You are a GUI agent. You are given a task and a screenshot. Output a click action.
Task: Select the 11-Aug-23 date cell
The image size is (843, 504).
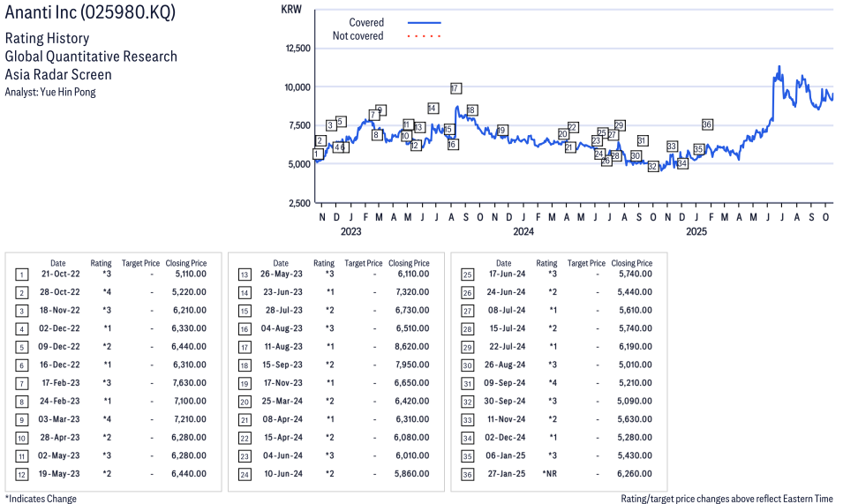(x=281, y=347)
